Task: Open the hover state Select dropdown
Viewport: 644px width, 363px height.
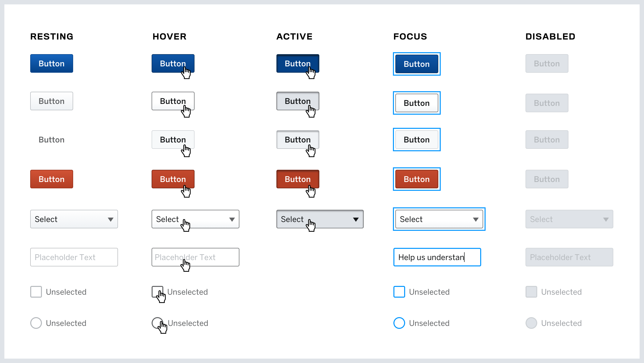Action: click(195, 219)
